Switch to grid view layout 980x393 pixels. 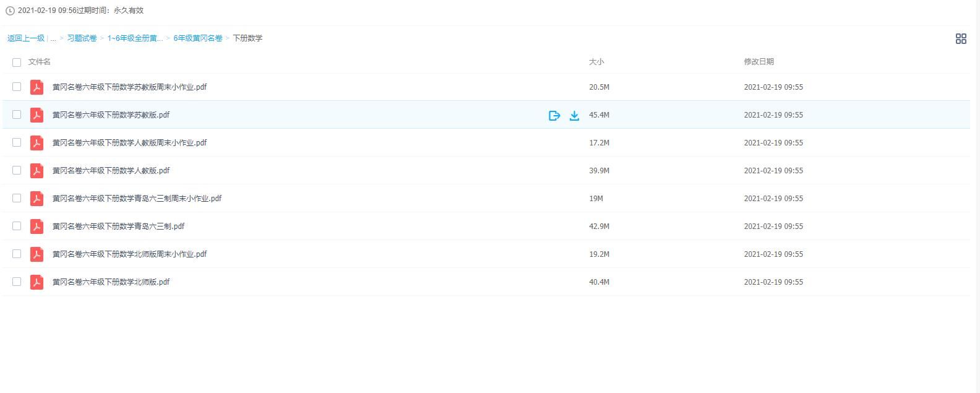961,39
